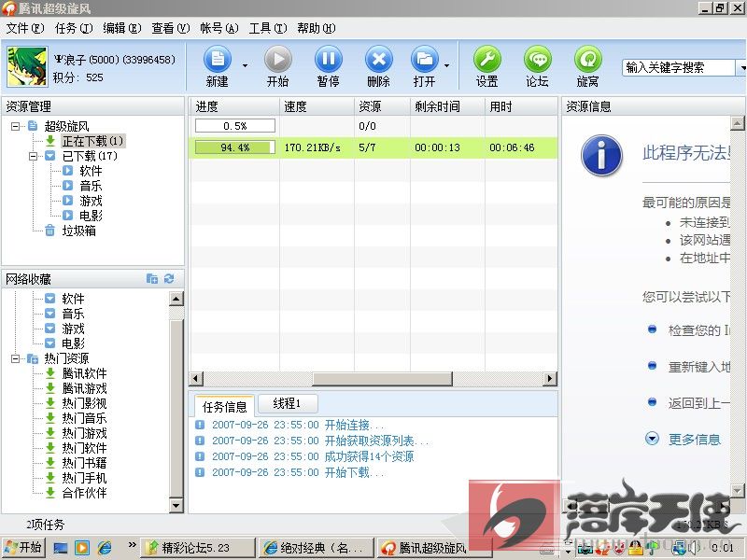
Task: Click 网络收藏 scrollbar down arrow
Action: [x=176, y=505]
